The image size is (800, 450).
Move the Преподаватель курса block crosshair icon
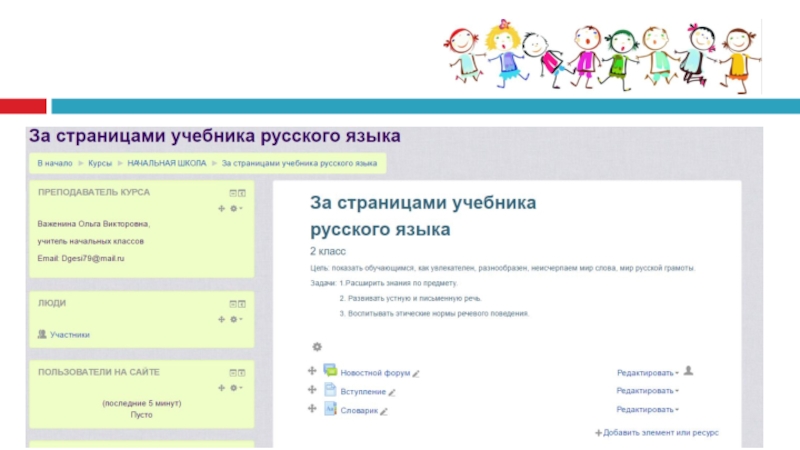[221, 208]
